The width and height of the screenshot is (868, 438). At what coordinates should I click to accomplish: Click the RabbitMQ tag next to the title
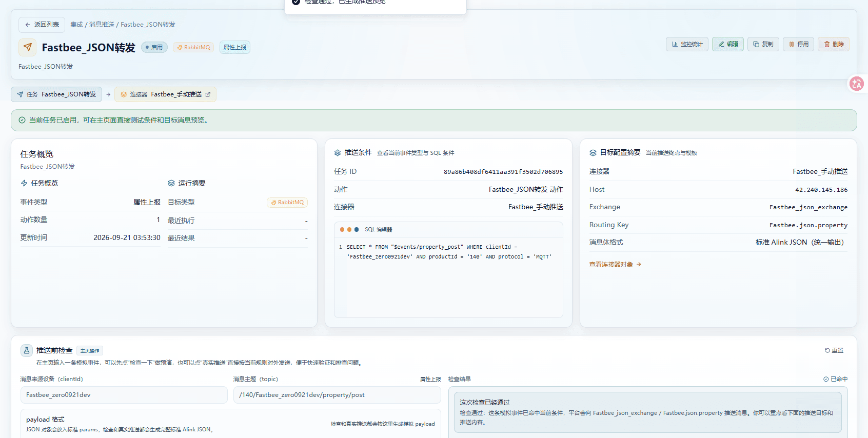[x=193, y=47]
